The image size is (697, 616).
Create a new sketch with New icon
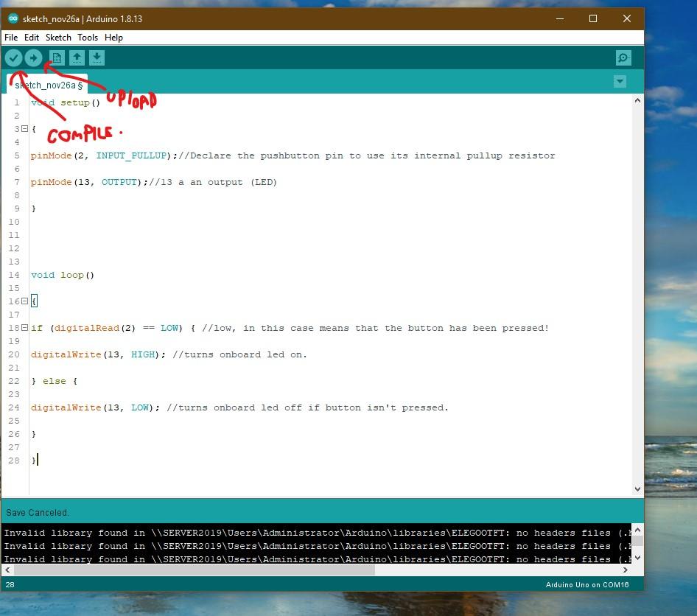coord(57,57)
